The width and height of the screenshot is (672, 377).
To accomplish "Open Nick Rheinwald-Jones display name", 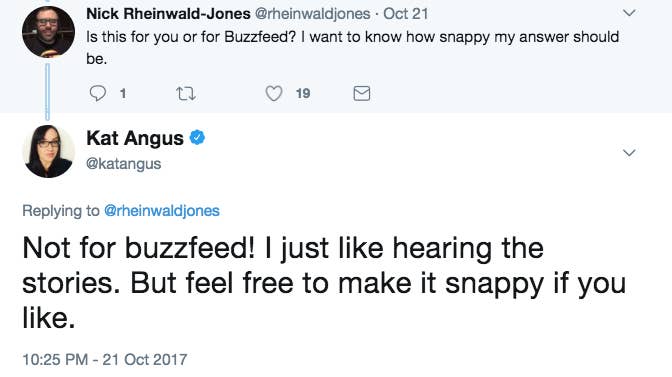I will (168, 14).
